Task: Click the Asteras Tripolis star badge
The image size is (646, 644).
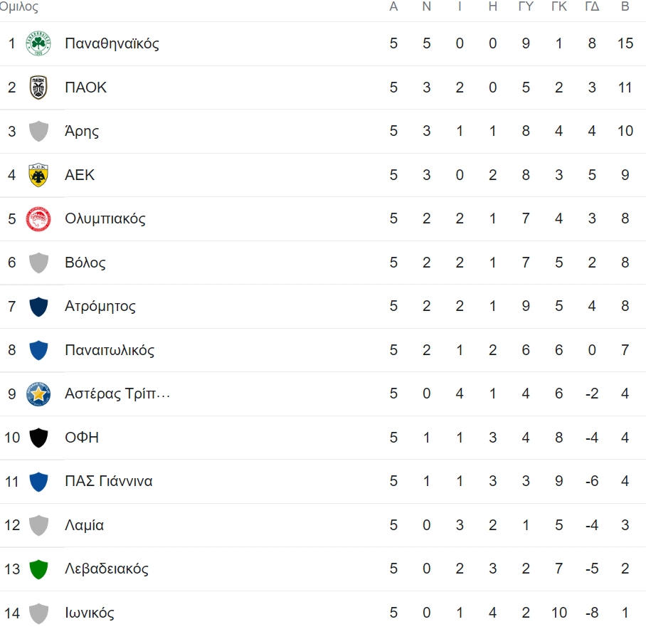Action: (x=38, y=394)
